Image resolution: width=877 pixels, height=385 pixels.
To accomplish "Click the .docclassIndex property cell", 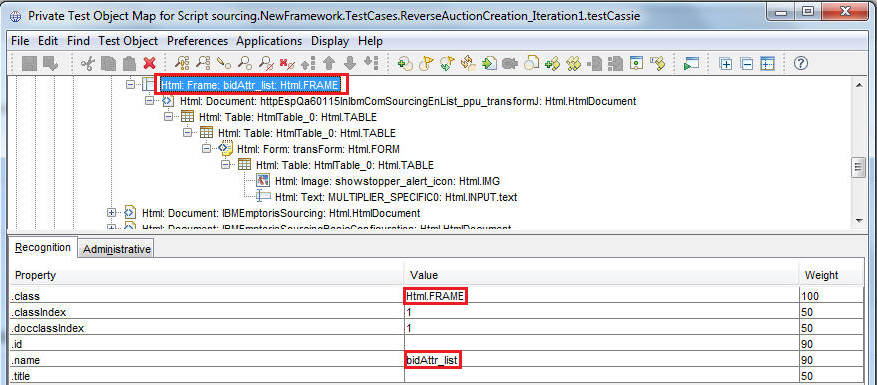I will (206, 328).
